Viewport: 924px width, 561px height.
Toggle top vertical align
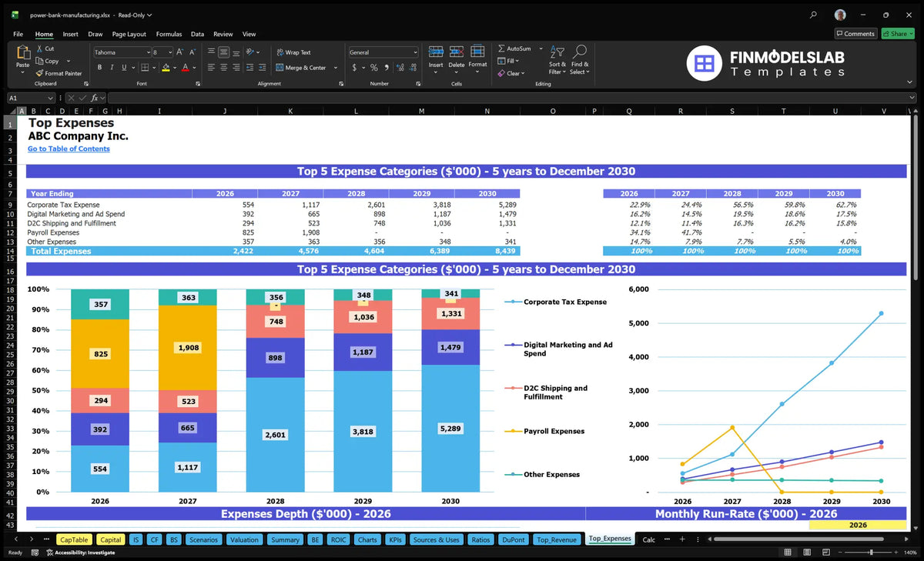(x=211, y=52)
